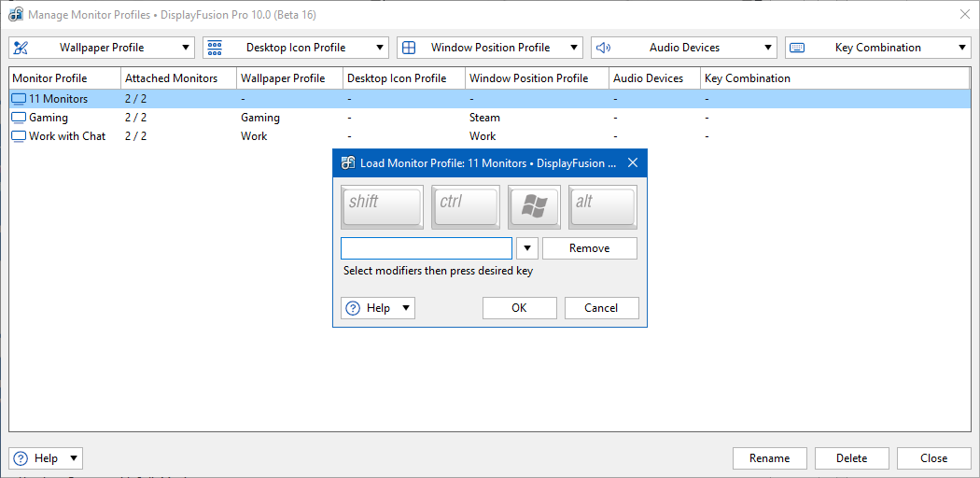Select the Work with Chat profile name
Image resolution: width=980 pixels, height=478 pixels.
(x=67, y=136)
